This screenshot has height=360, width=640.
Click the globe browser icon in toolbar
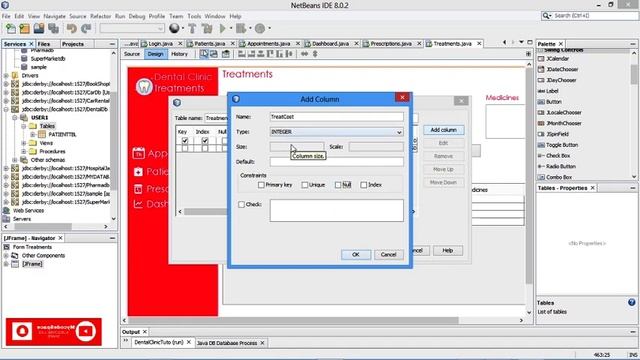(x=174, y=28)
